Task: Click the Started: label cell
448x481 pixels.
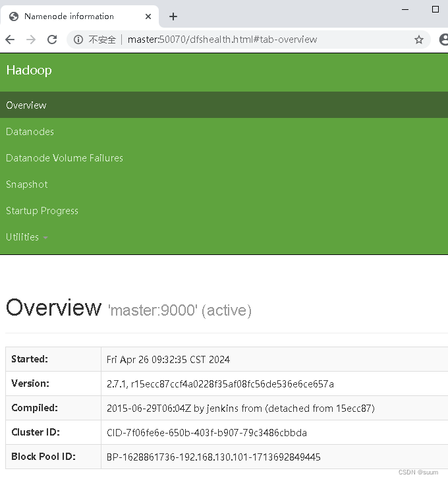Action: click(53, 359)
